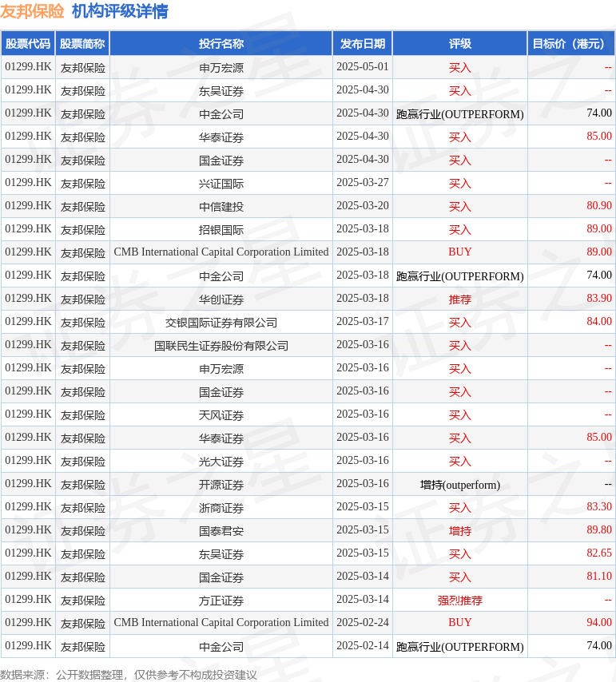Select the 目标价（港元） column header
616x682 pixels.
570,43
